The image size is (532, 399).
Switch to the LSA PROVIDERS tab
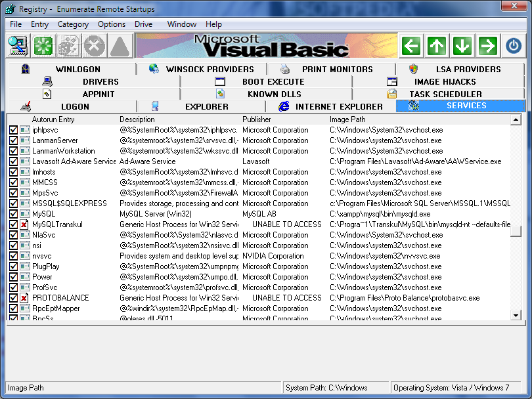coord(460,69)
